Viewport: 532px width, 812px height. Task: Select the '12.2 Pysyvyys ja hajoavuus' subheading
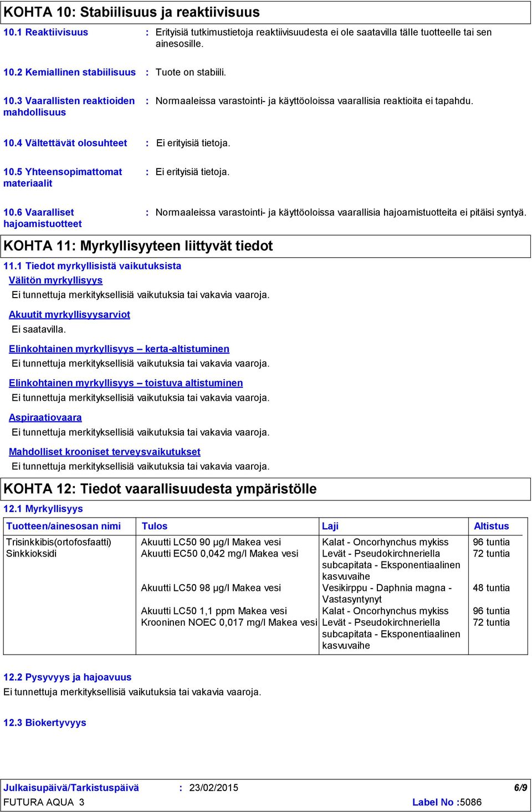pyautogui.click(x=67, y=677)
